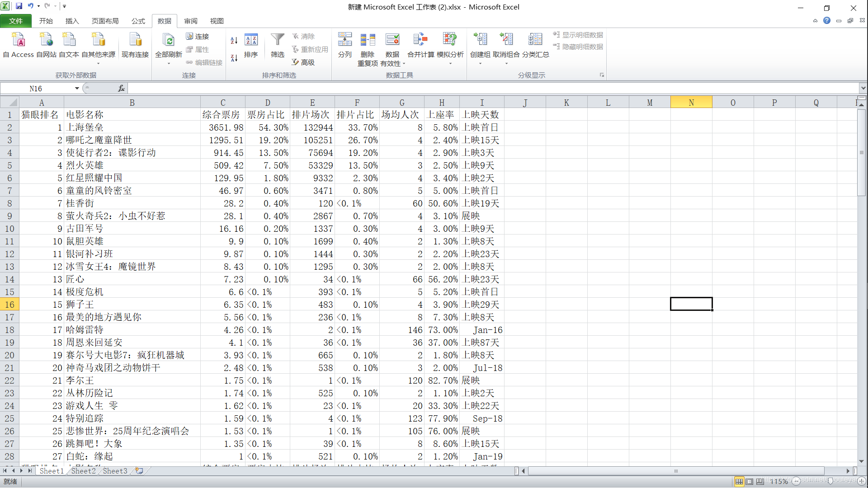868x488 pixels.
Task: Click the 115% zoom level
Action: (x=779, y=482)
